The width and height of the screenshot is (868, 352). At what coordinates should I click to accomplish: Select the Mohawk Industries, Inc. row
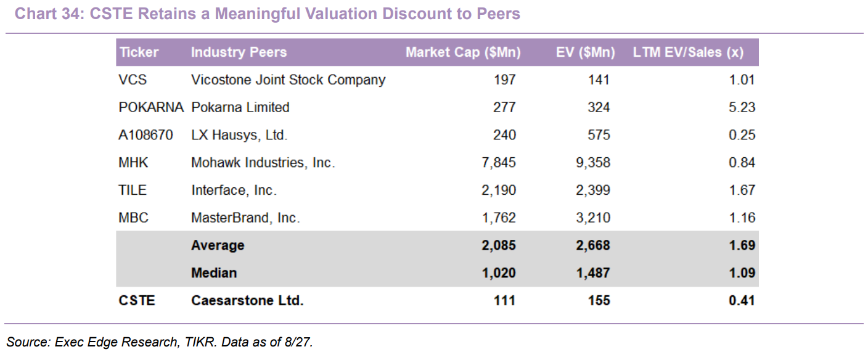(438, 163)
